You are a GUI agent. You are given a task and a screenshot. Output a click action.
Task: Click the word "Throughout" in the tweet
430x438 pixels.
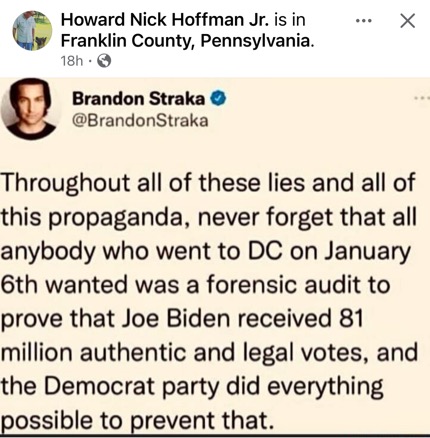65,184
